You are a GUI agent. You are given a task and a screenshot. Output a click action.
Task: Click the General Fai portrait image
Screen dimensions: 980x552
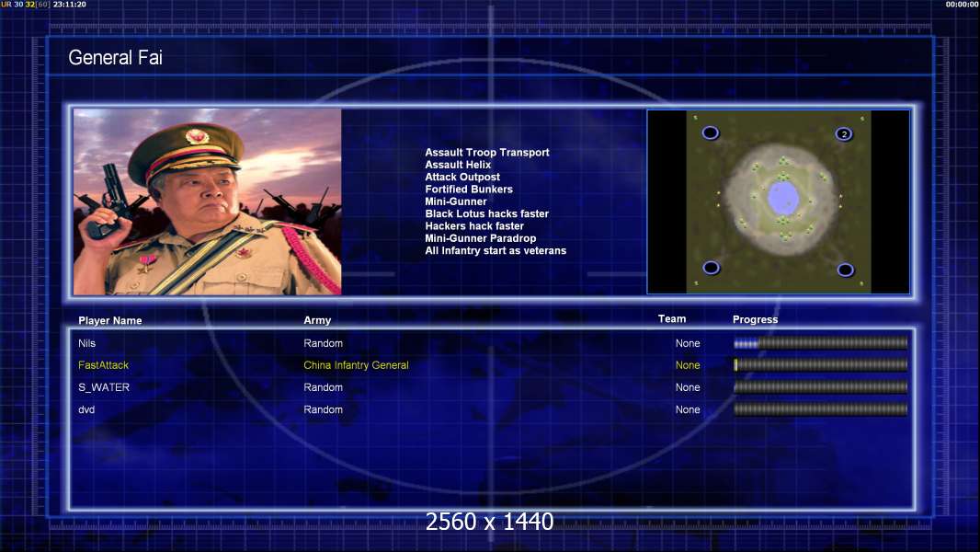[x=208, y=201]
